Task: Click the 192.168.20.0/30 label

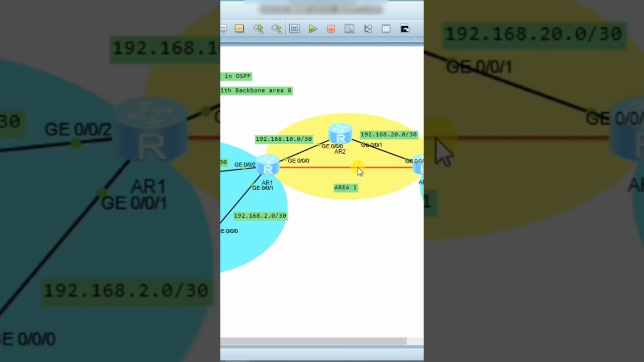Action: pyautogui.click(x=389, y=134)
